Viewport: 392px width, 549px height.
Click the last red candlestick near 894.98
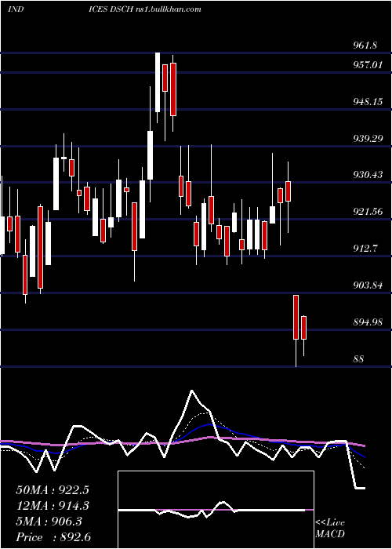tap(304, 328)
